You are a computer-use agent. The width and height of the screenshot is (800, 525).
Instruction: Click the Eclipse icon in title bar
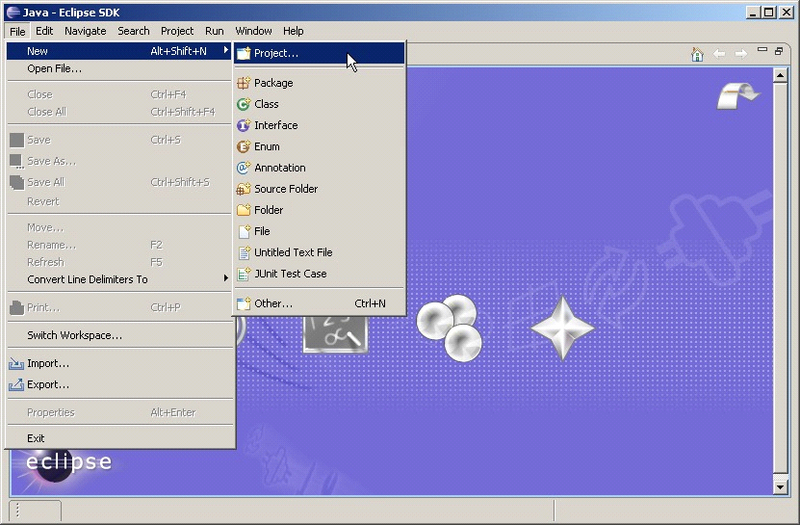pyautogui.click(x=13, y=12)
